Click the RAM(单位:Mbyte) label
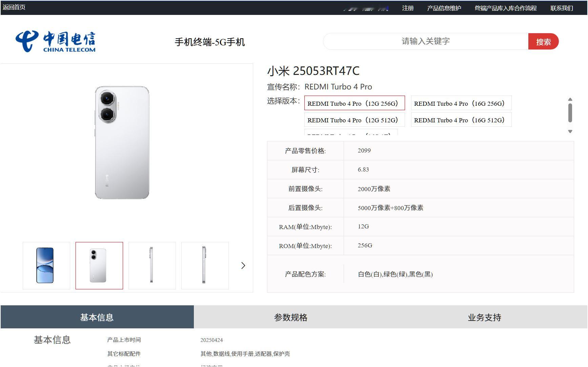The image size is (588, 367). 305,227
